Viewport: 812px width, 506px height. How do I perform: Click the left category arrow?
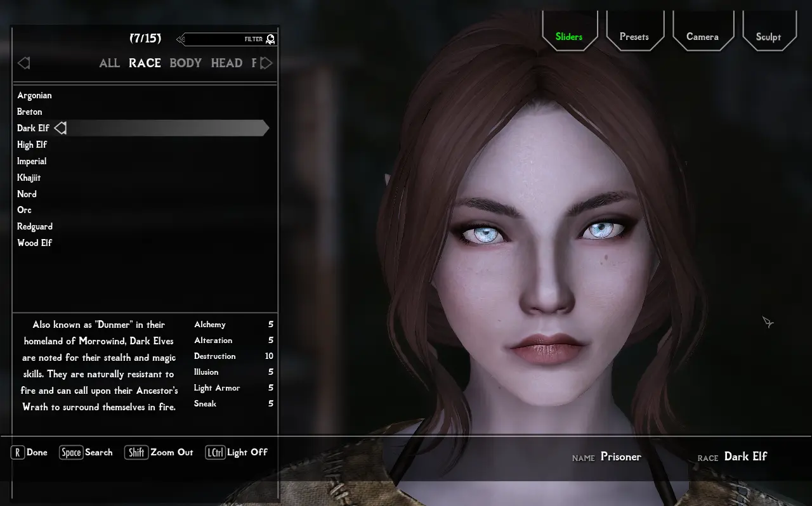point(24,63)
